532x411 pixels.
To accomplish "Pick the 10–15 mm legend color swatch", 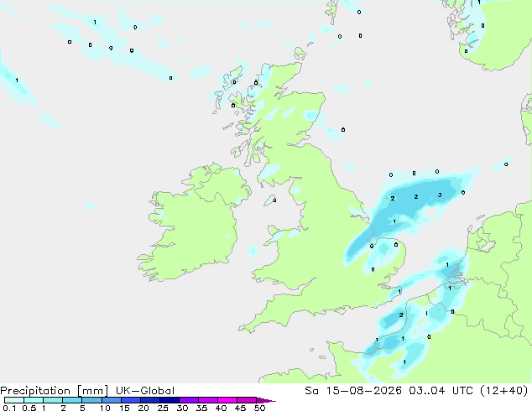I will (x=111, y=400).
